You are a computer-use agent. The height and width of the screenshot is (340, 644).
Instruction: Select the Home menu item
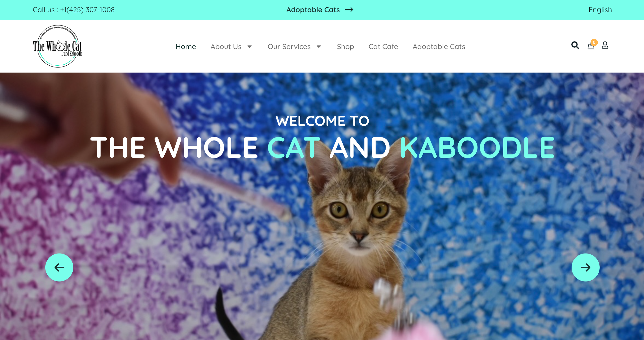click(x=186, y=47)
